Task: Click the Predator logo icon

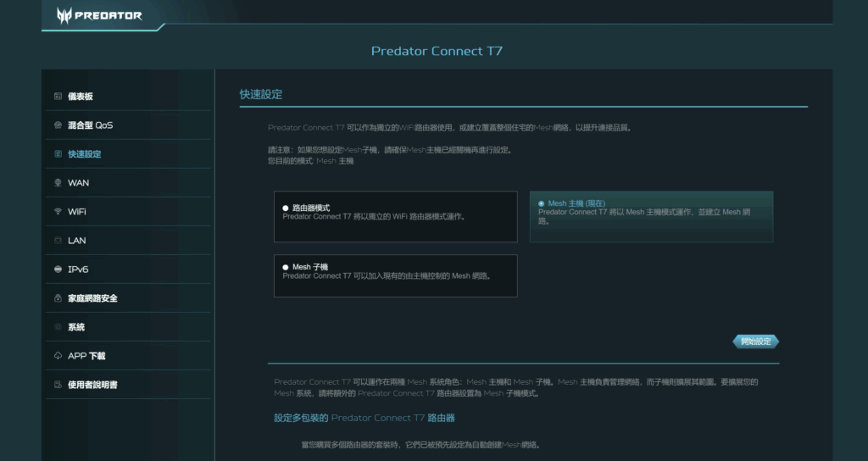Action: click(x=64, y=15)
